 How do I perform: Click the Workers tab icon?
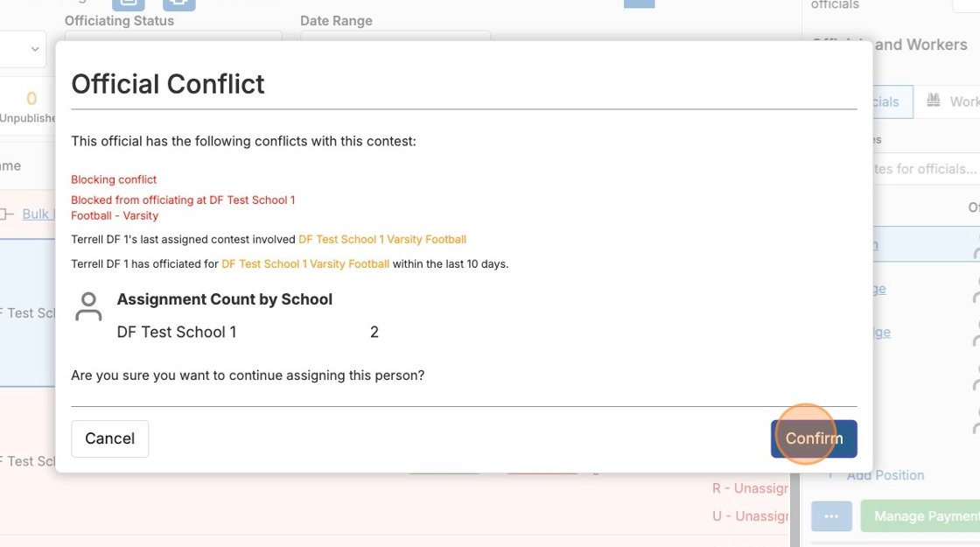(x=934, y=101)
